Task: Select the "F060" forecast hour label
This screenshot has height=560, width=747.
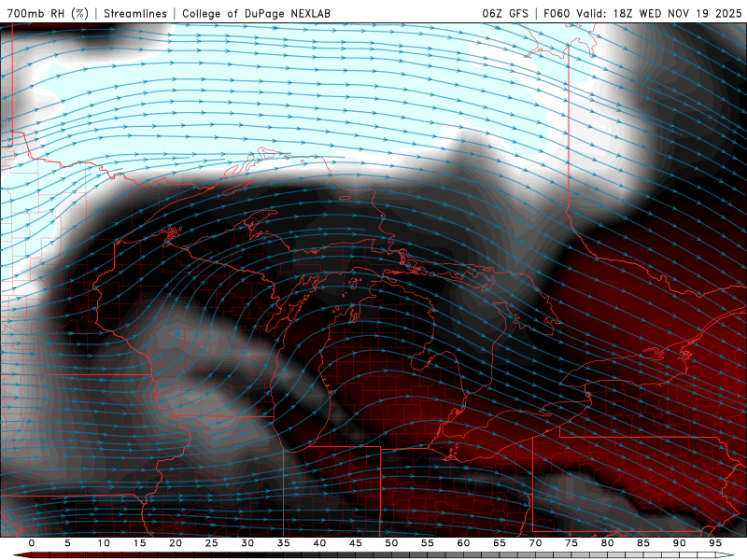Action: click(557, 13)
